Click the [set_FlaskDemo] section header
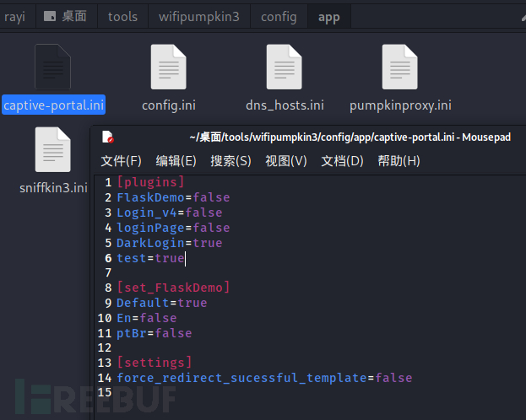The image size is (526, 420). click(x=173, y=288)
